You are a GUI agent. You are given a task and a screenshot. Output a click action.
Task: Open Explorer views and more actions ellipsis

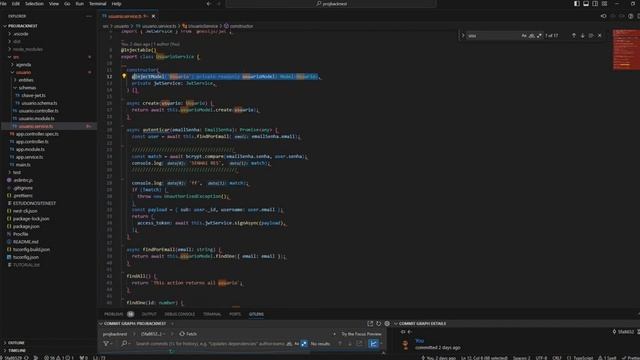(x=89, y=16)
